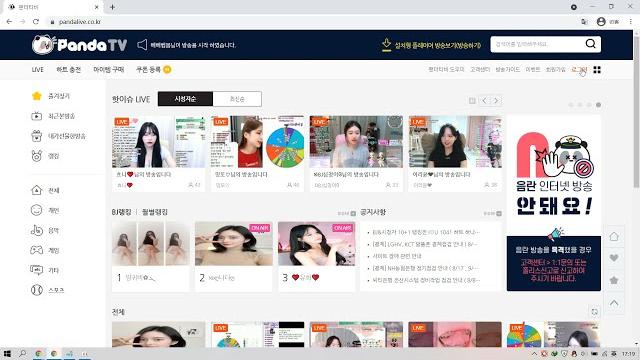
Task: Open the 고객센터 link
Action: point(480,70)
